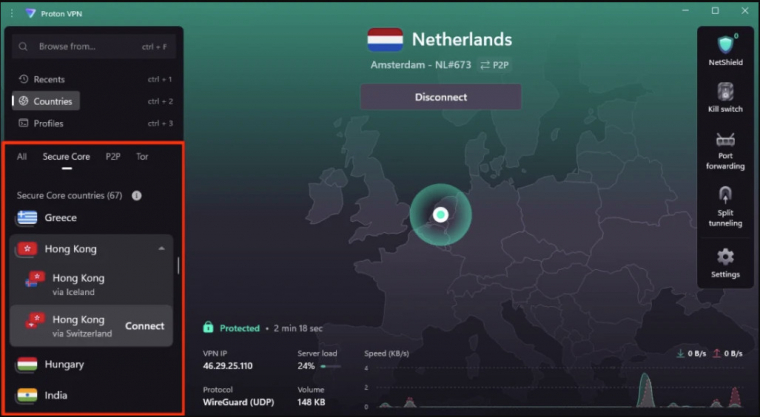760x417 pixels.
Task: Click the Netherlands flag icon
Action: [385, 40]
